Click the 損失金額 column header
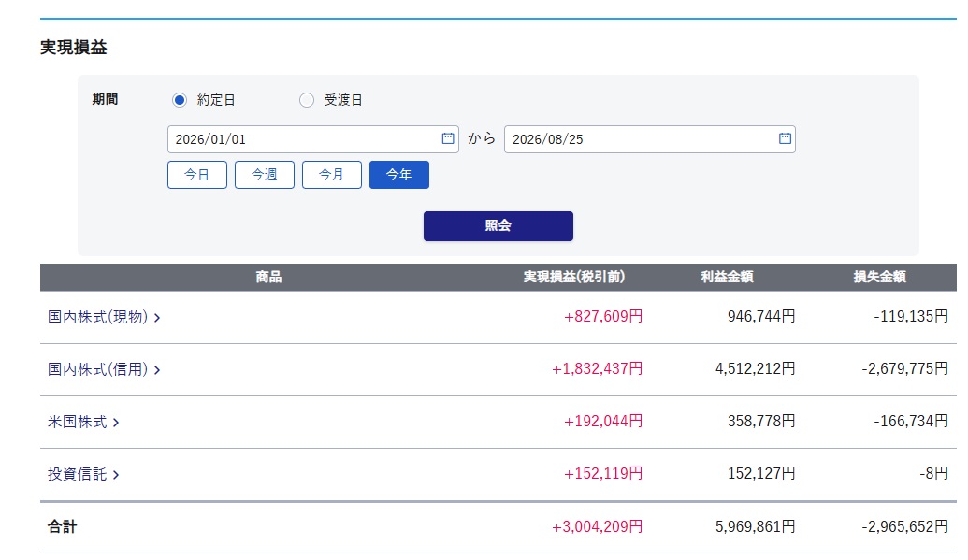968x560 pixels. [x=880, y=278]
